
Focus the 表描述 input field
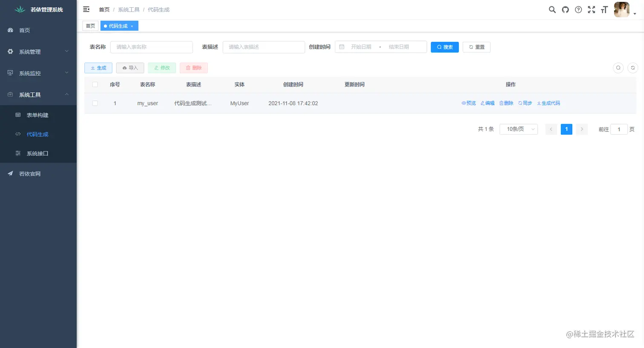click(264, 47)
